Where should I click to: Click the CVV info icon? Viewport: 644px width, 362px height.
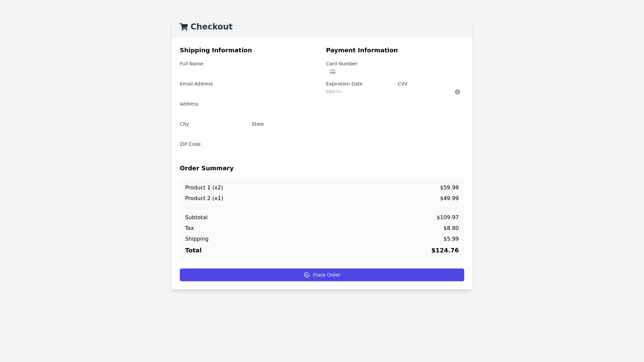[x=457, y=92]
